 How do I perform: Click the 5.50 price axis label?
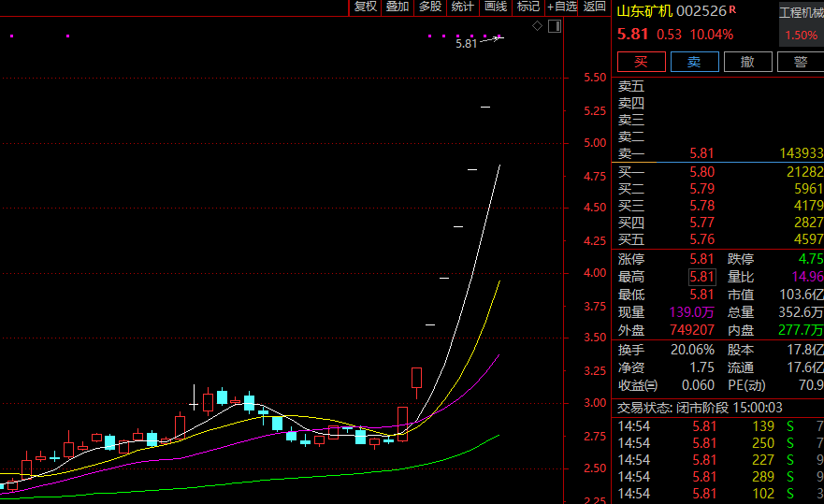(595, 78)
